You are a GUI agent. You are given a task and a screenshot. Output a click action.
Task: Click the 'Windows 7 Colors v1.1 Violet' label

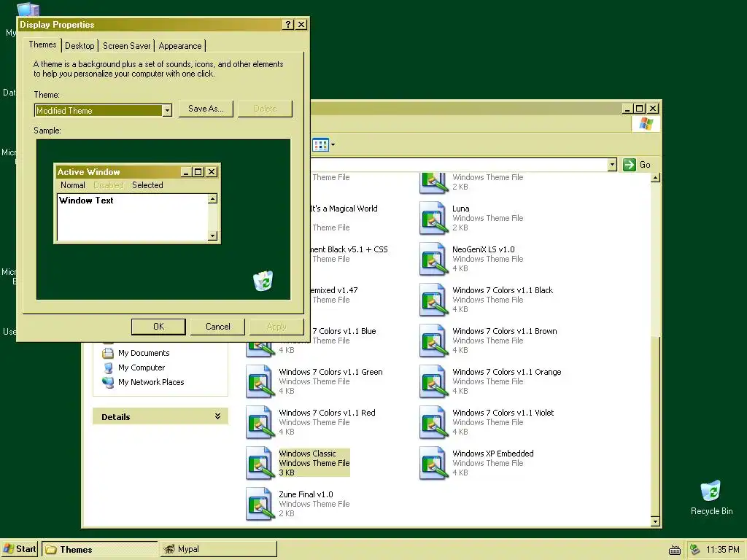click(503, 413)
